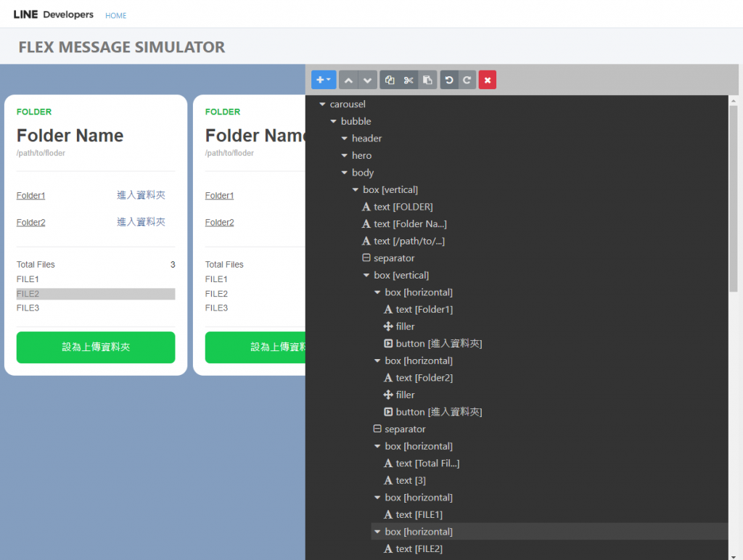Screen dimensions: 743x560
Task: Cut selected node with scissors icon
Action: pyautogui.click(x=409, y=80)
